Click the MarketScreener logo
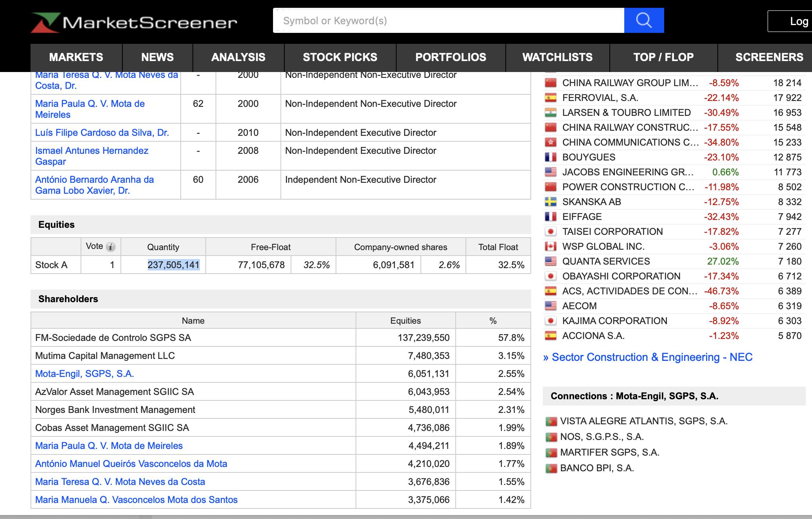 (134, 22)
